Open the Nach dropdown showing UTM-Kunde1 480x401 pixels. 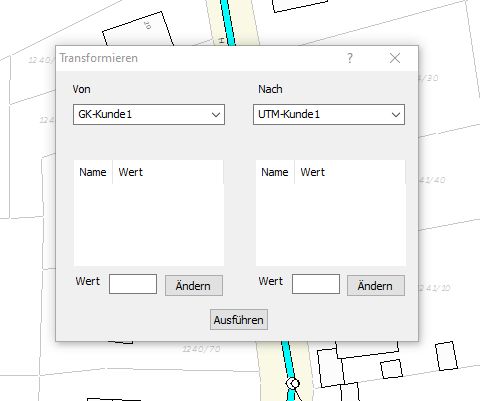(x=329, y=114)
